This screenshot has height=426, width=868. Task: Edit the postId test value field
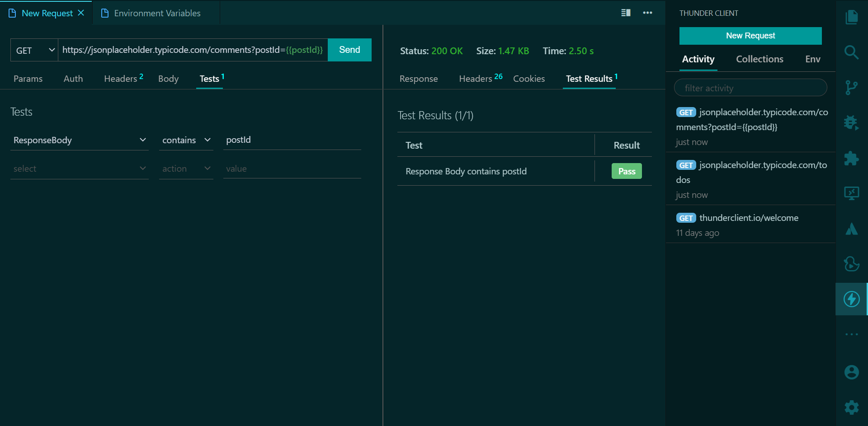292,140
